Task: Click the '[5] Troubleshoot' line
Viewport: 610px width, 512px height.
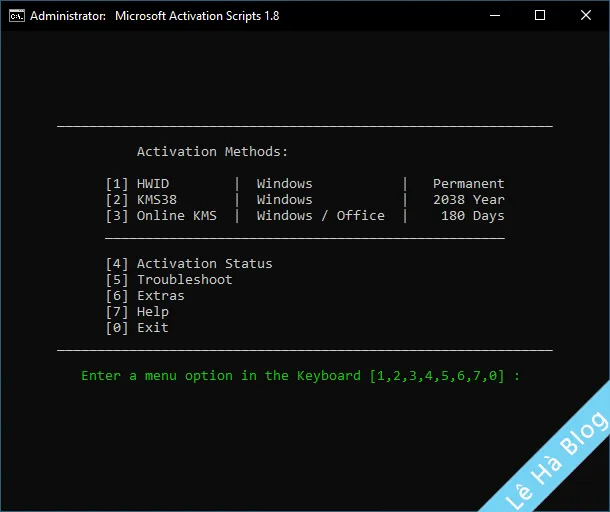Action: point(169,279)
